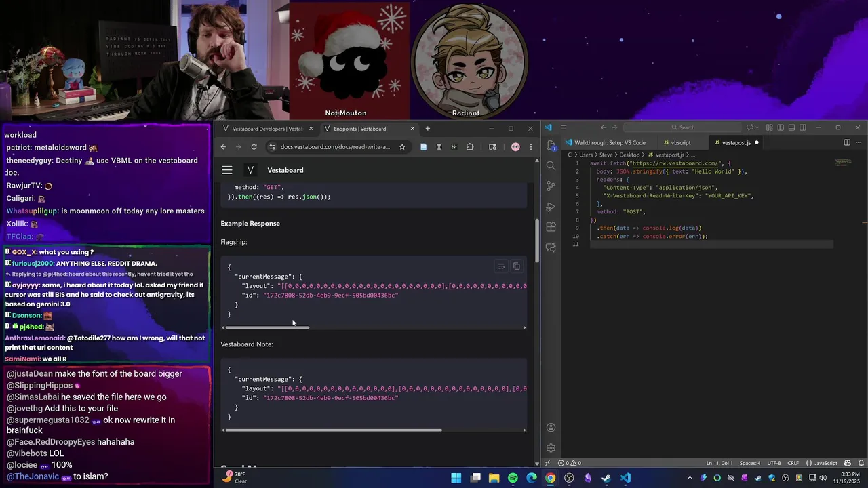Toggle the VS Code primary side bar layout icon
The image size is (868, 488).
coord(781,127)
